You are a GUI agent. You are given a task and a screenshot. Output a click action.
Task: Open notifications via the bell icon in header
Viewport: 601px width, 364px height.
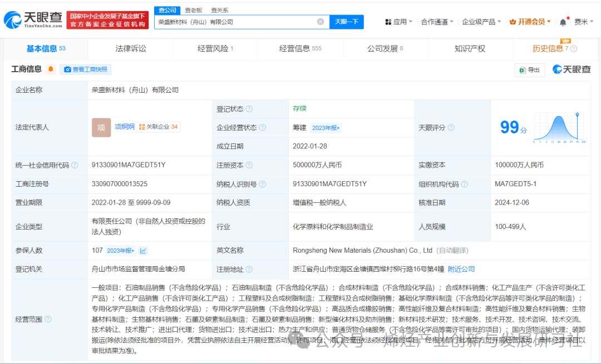point(563,22)
